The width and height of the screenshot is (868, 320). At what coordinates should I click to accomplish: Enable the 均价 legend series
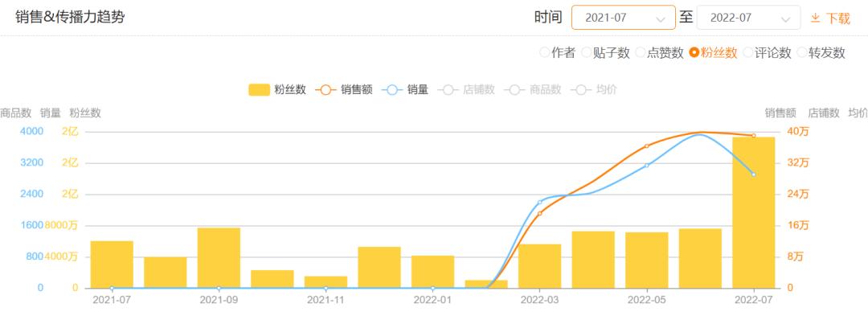tap(594, 90)
